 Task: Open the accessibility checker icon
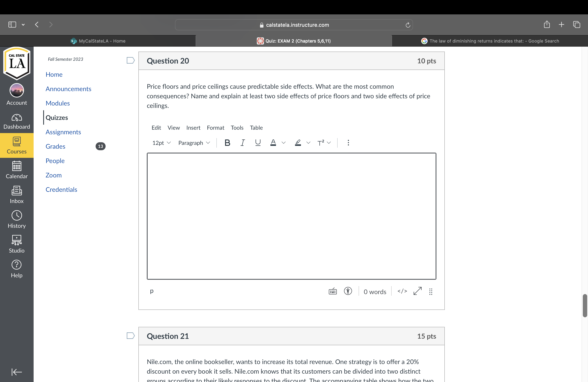tap(348, 291)
